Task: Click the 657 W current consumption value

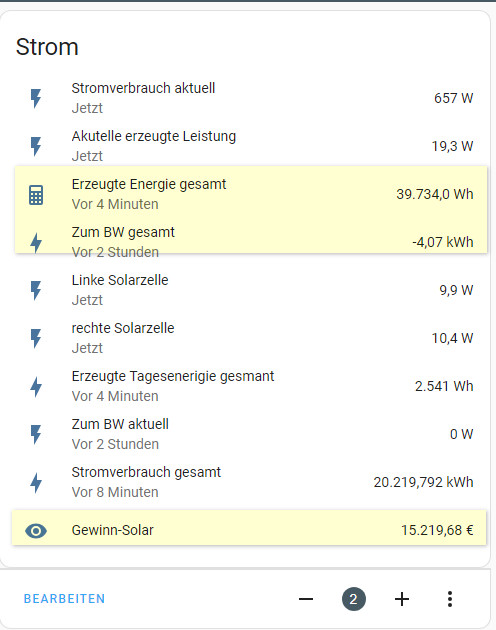Action: click(453, 98)
